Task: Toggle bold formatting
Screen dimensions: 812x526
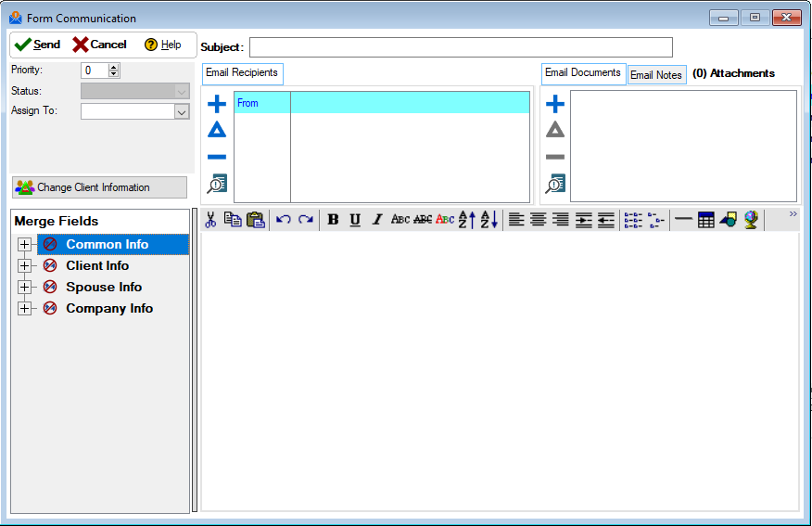Action: click(333, 220)
